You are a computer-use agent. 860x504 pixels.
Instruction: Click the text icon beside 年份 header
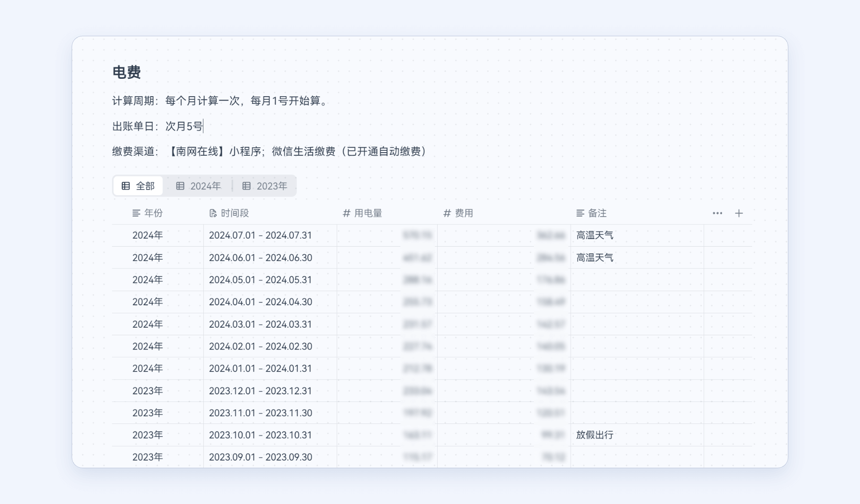(x=136, y=213)
